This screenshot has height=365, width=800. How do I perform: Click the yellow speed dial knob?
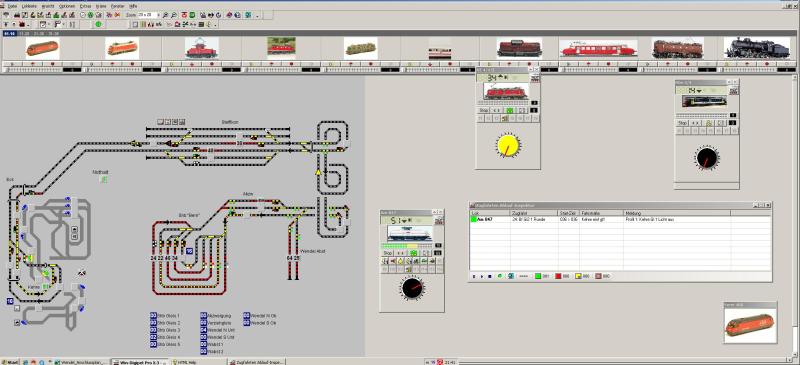(x=508, y=145)
